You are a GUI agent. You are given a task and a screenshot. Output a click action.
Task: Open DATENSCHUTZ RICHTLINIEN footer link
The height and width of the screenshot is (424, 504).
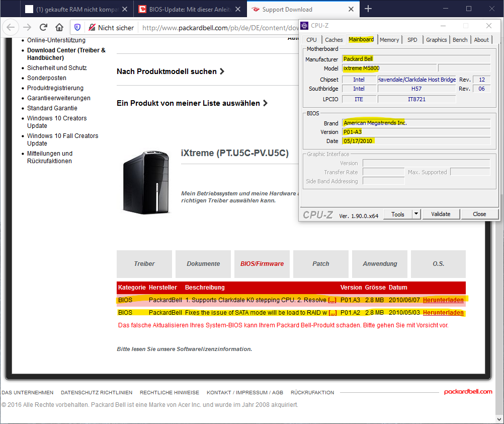click(97, 392)
